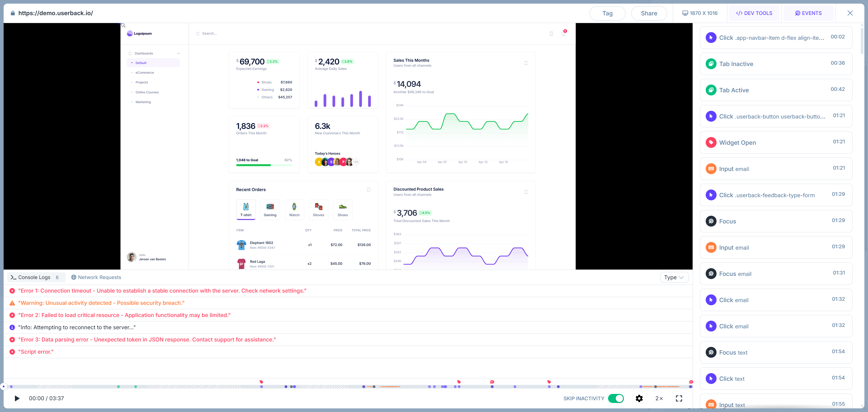The width and height of the screenshot is (868, 412).
Task: Click the Tab Inactive event icon
Action: pyautogui.click(x=711, y=63)
